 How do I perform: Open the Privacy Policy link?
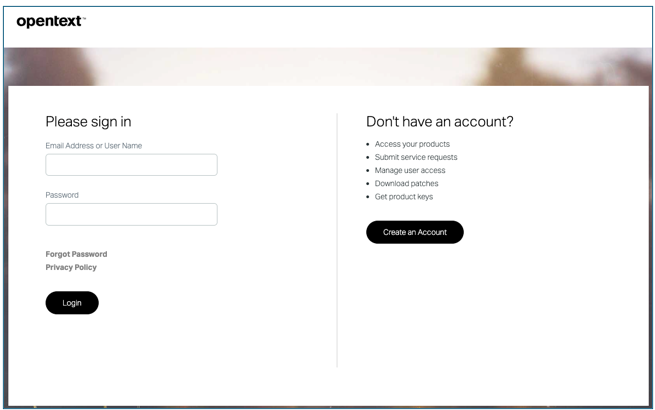[71, 267]
